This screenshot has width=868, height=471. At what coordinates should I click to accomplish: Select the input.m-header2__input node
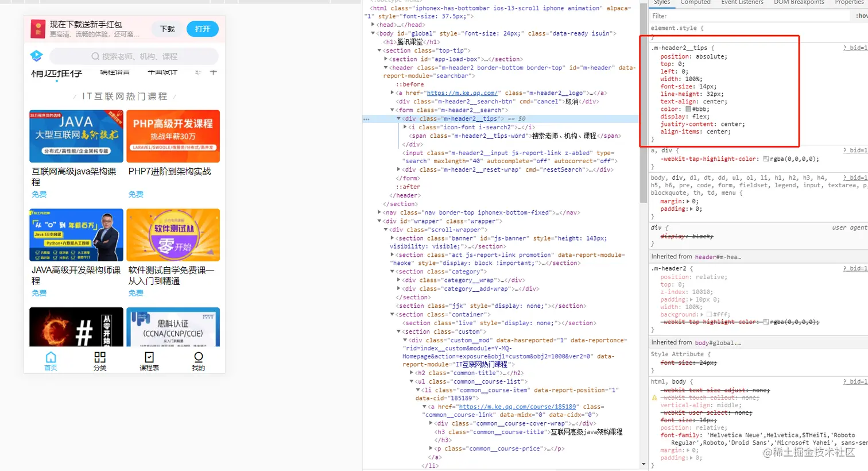(x=510, y=157)
